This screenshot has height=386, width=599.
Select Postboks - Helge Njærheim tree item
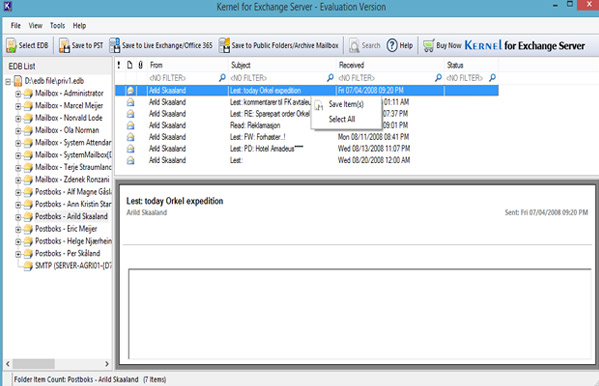[x=73, y=241]
